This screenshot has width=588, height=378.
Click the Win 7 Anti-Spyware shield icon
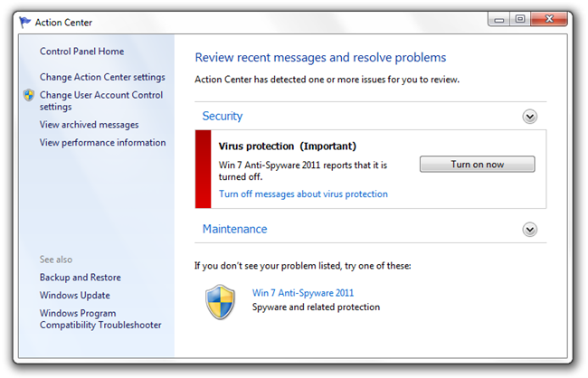pos(221,302)
